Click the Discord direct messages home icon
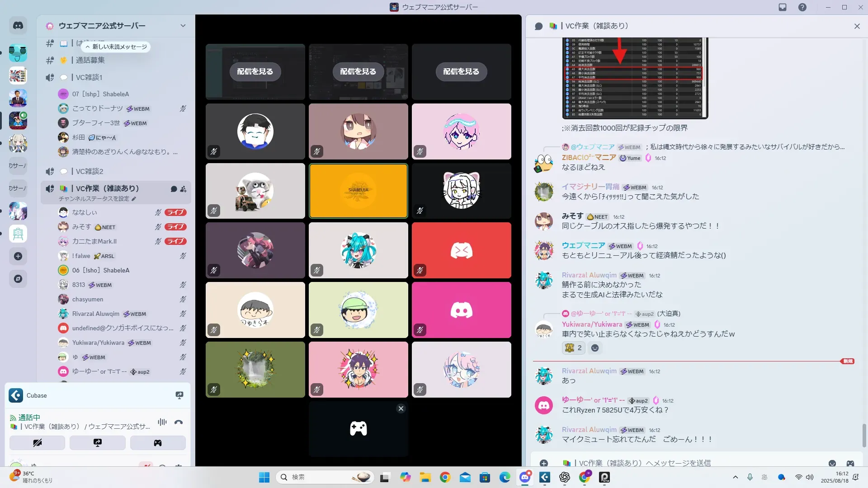 18,26
